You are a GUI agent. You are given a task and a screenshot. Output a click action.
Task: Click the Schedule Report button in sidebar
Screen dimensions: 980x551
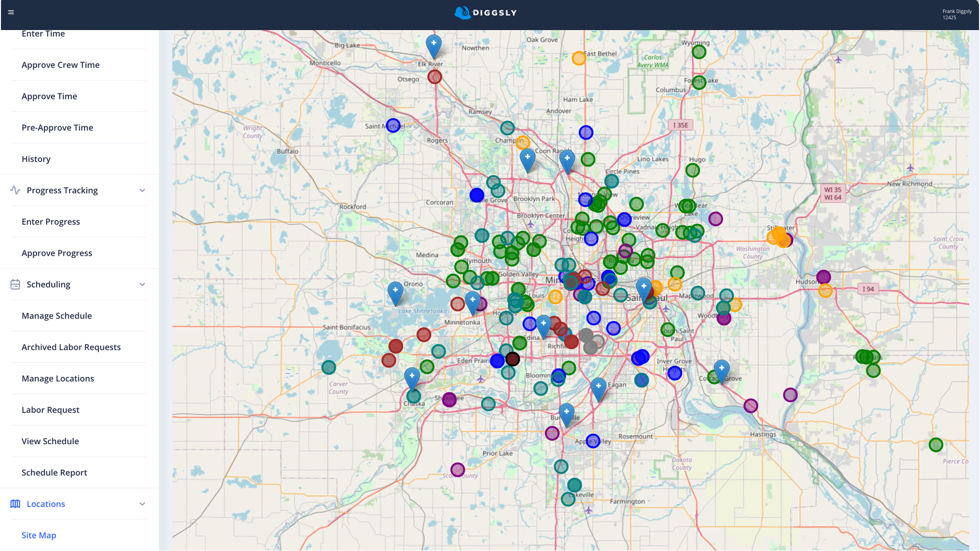coord(54,472)
